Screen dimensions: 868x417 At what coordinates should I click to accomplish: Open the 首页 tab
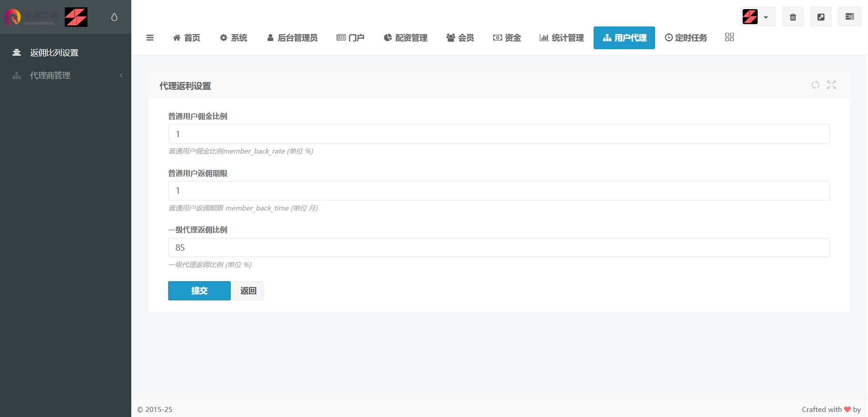pos(187,38)
